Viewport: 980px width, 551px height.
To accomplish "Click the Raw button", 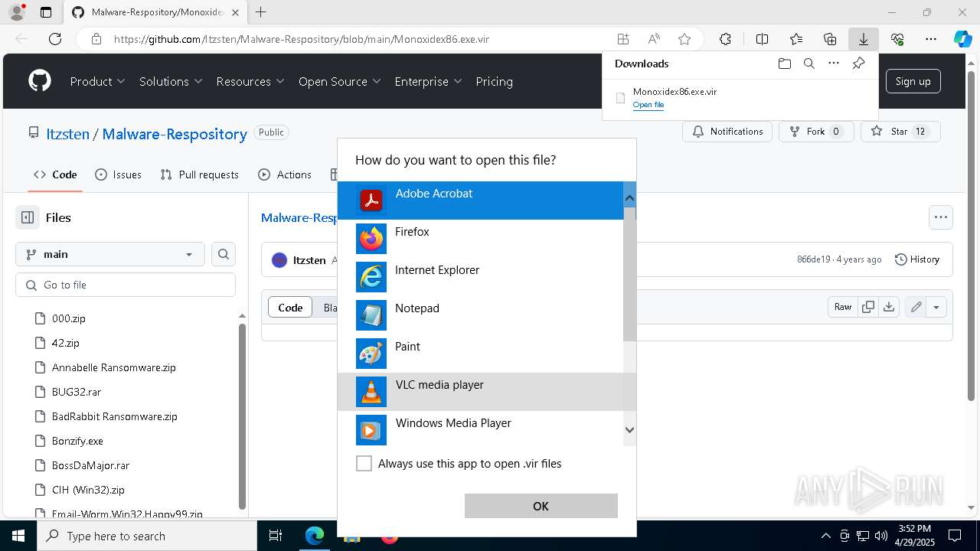I will 842,307.
